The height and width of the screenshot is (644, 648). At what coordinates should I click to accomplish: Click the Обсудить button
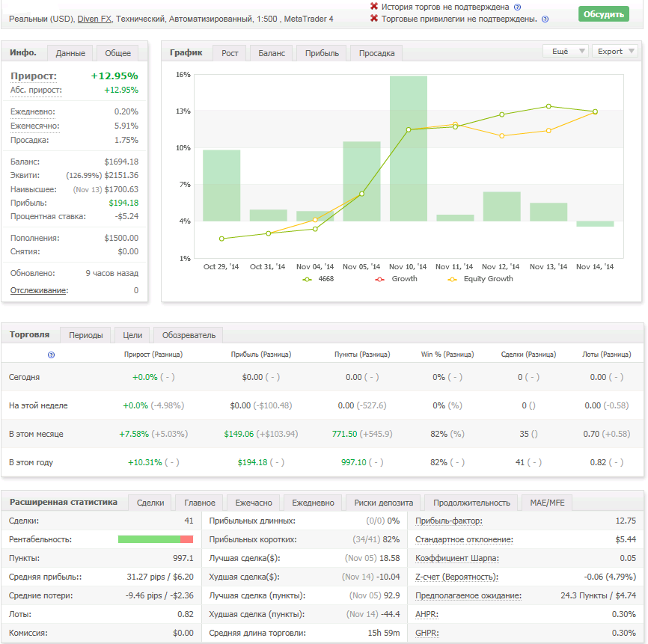pyautogui.click(x=603, y=14)
